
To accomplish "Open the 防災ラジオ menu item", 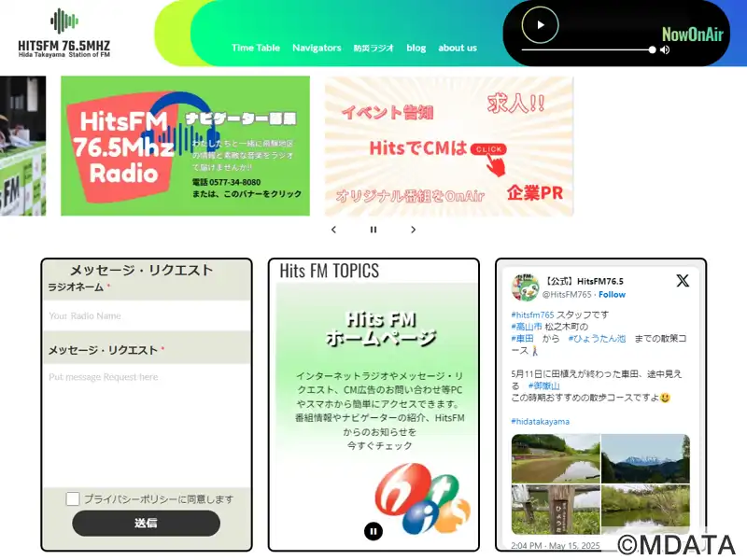I will point(373,48).
